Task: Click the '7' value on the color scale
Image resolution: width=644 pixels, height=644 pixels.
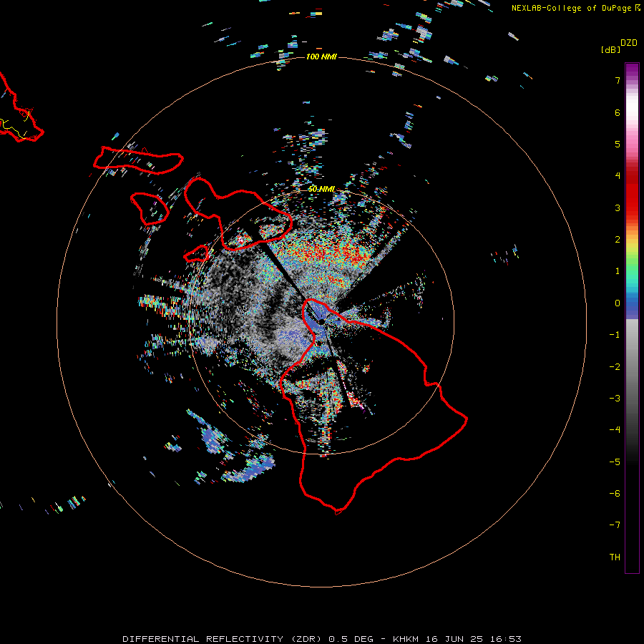Action: tap(618, 80)
